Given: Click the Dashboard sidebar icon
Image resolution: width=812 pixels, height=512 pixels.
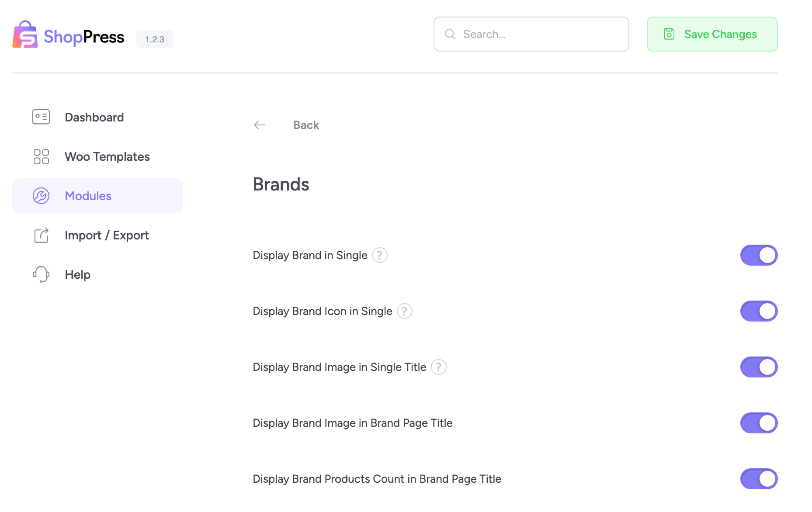Looking at the screenshot, I should [41, 117].
